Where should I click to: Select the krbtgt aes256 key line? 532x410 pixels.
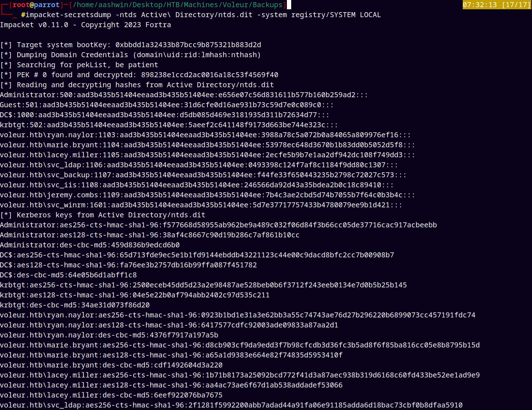pos(203,285)
